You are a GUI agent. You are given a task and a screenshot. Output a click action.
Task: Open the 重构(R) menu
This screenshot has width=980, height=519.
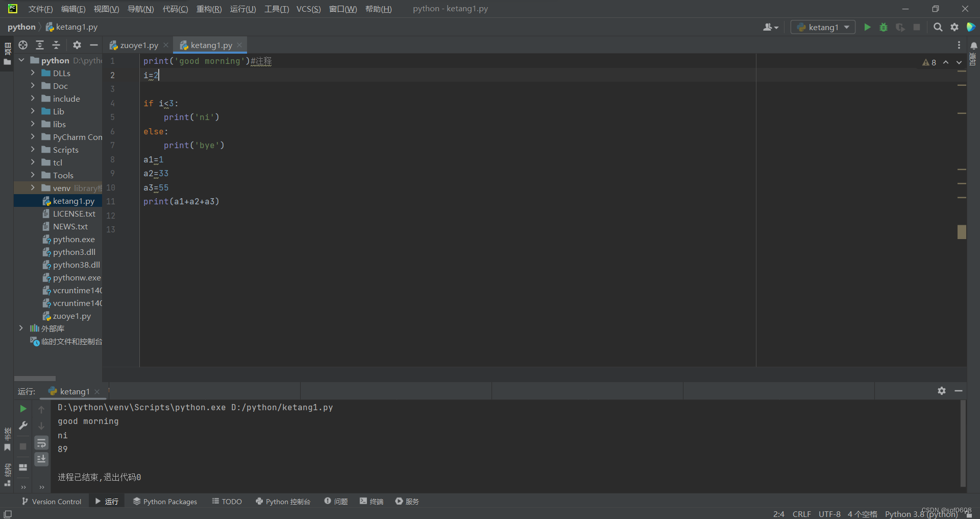tap(209, 9)
